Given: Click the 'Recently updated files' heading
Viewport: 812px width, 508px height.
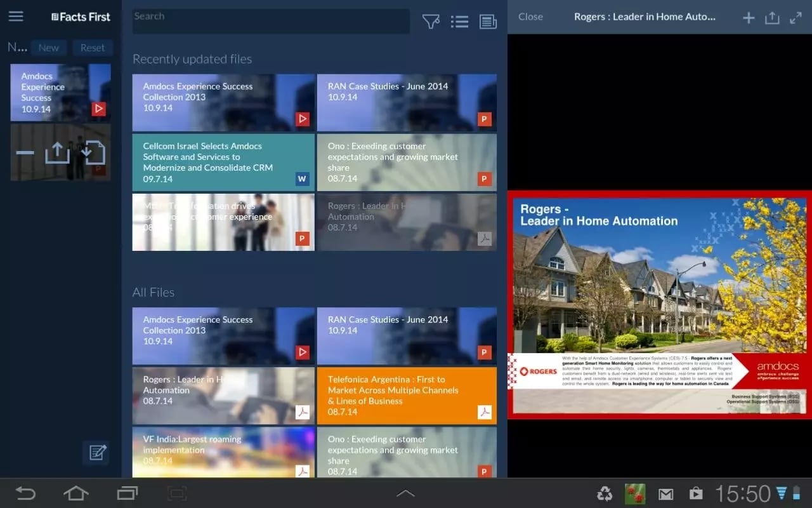Looking at the screenshot, I should point(192,59).
